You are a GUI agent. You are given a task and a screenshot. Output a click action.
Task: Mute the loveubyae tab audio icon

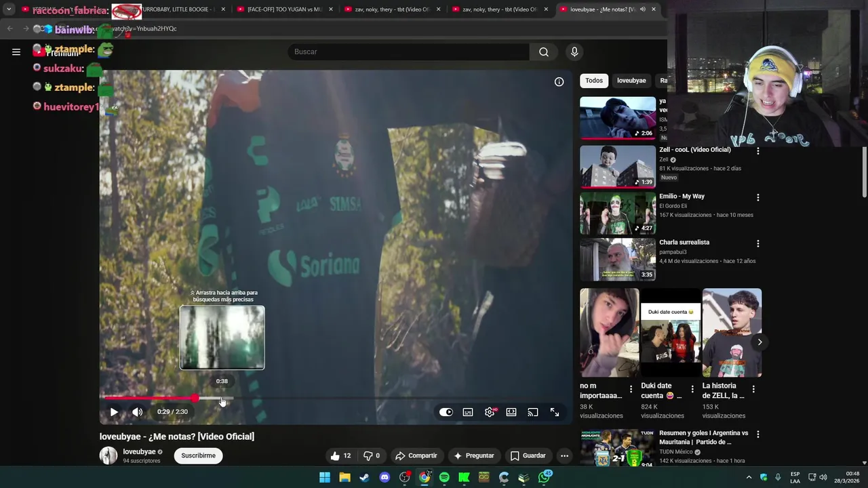click(x=642, y=9)
